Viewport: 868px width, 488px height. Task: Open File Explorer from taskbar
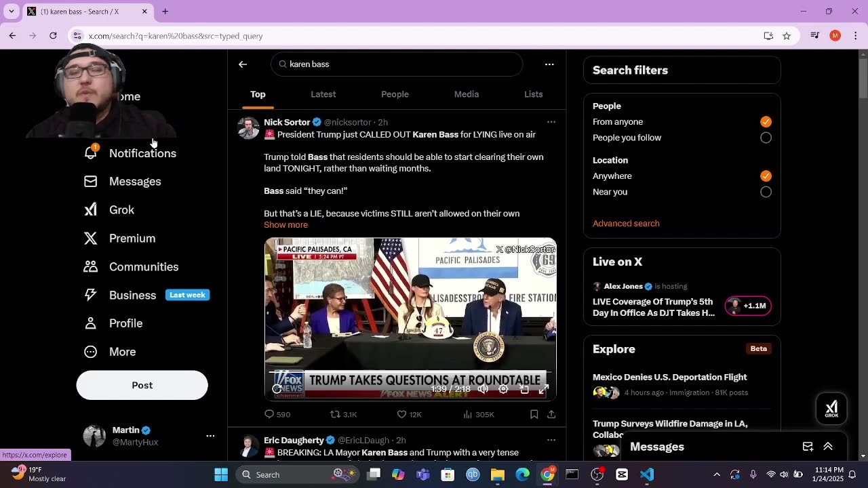[x=498, y=474]
